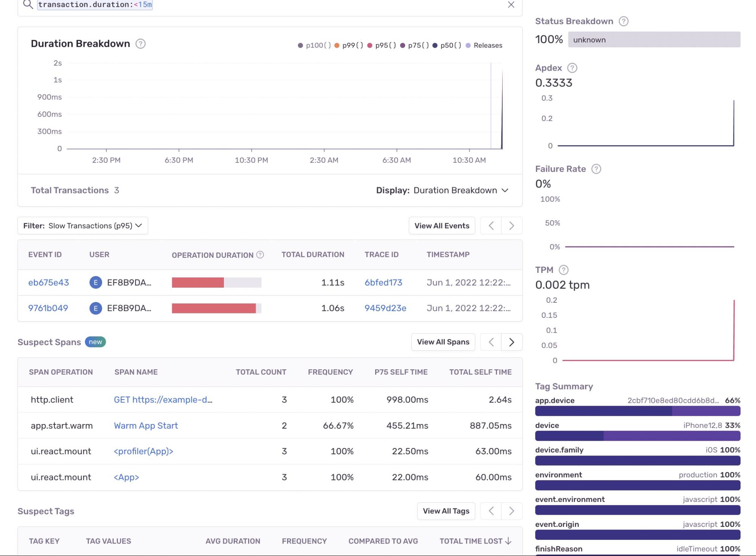
Task: Click the Apdex question mark icon
Action: coord(573,68)
